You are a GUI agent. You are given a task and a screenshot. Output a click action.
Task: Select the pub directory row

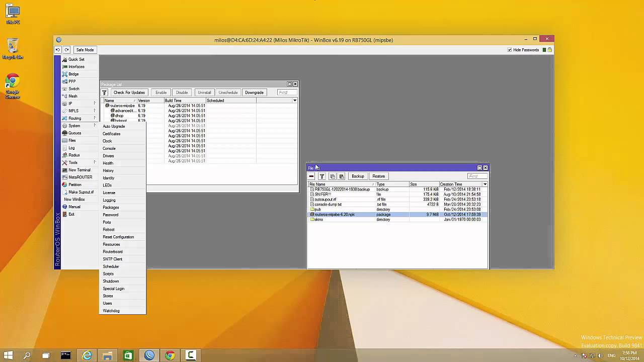click(x=398, y=210)
